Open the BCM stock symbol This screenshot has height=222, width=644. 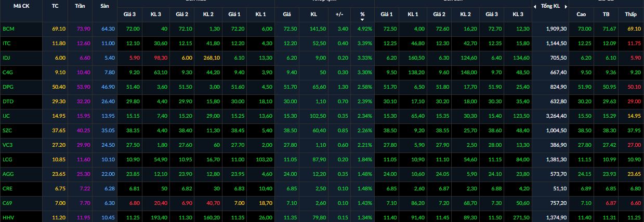(x=8, y=29)
